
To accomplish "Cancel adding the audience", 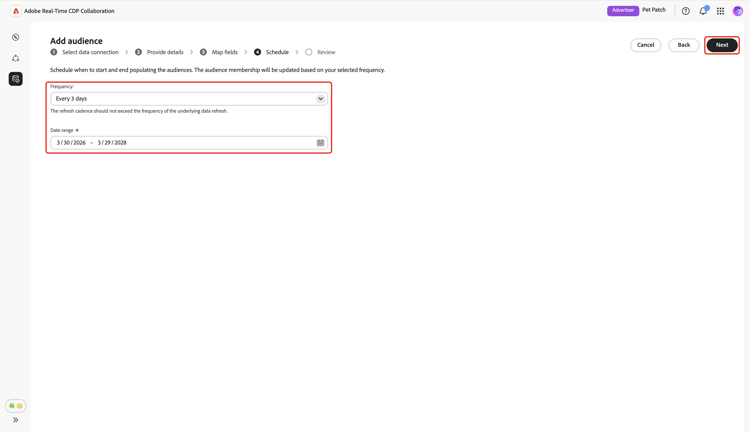I will coord(645,45).
